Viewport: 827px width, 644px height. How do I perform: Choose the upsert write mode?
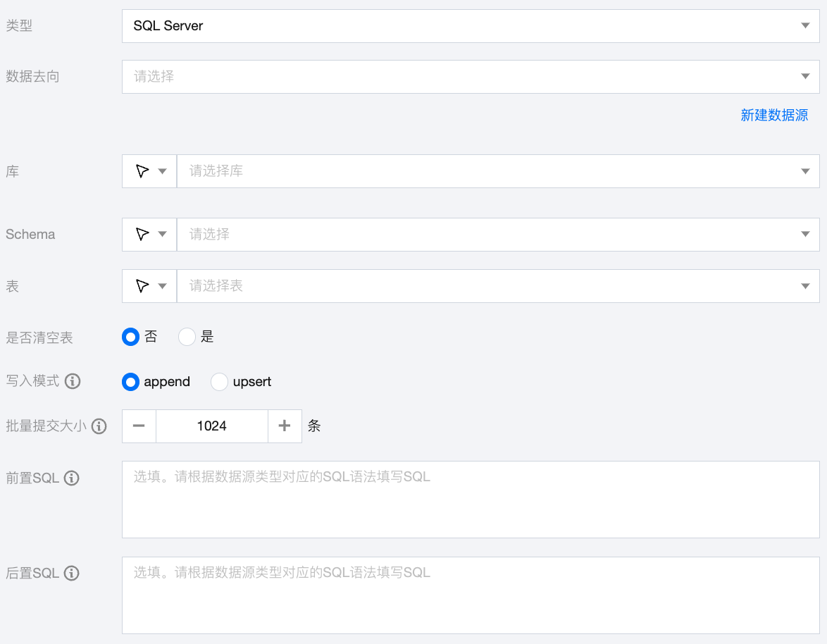tap(220, 382)
